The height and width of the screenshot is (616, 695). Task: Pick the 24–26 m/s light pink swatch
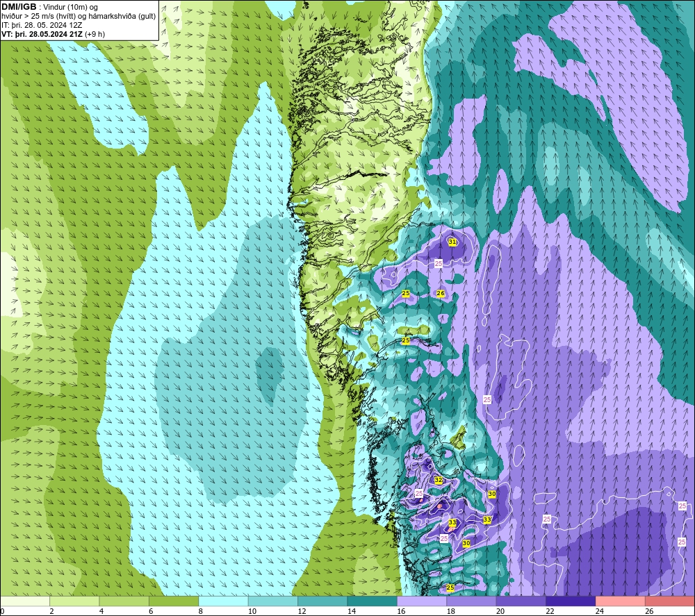[x=621, y=601]
